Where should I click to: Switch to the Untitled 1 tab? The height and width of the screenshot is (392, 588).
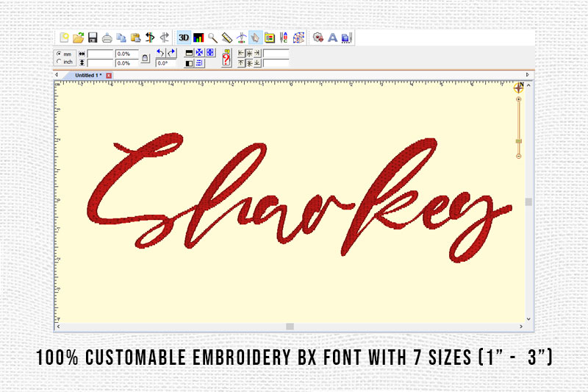[88, 76]
